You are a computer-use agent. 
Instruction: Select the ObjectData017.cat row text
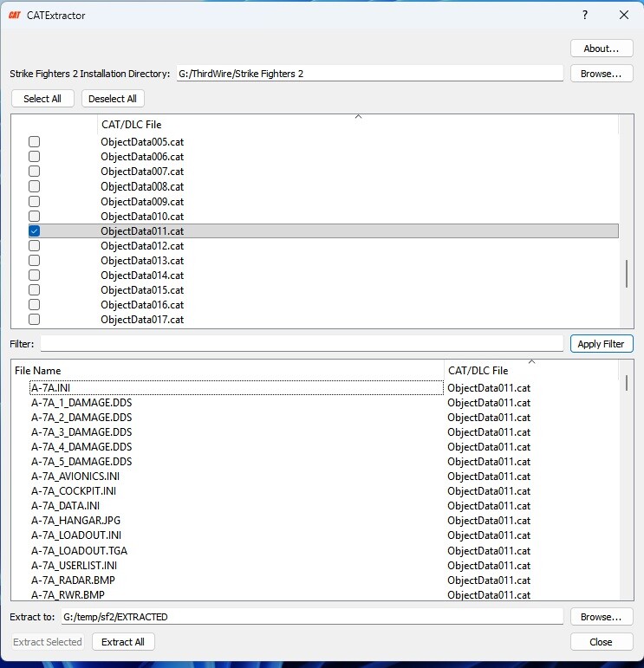[142, 320]
